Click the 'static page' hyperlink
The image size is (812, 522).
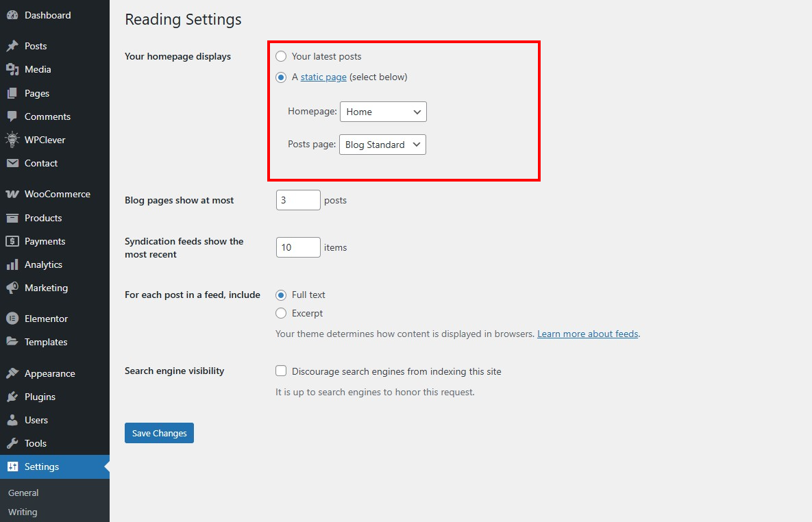coord(323,77)
